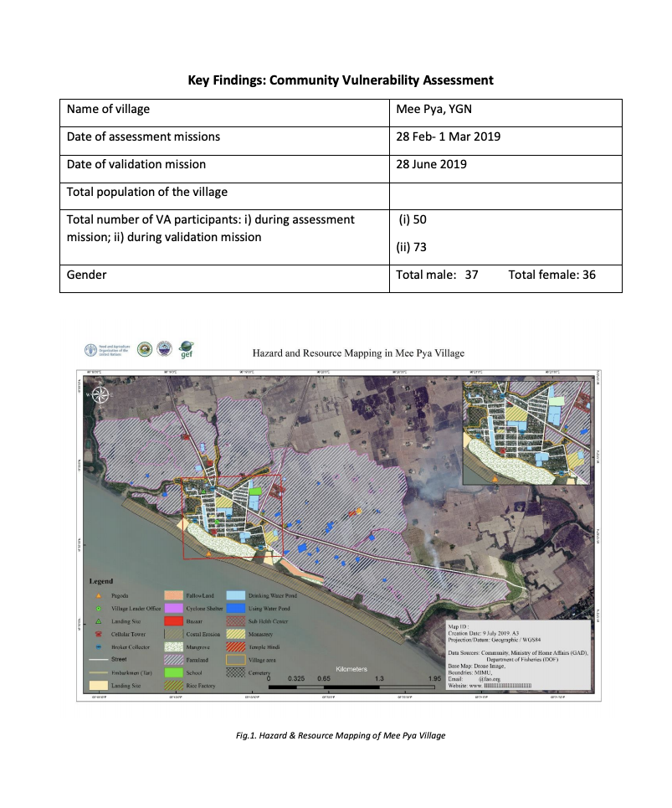Click the Street line symbol in legend
The height and width of the screenshot is (808, 672).
(99, 660)
